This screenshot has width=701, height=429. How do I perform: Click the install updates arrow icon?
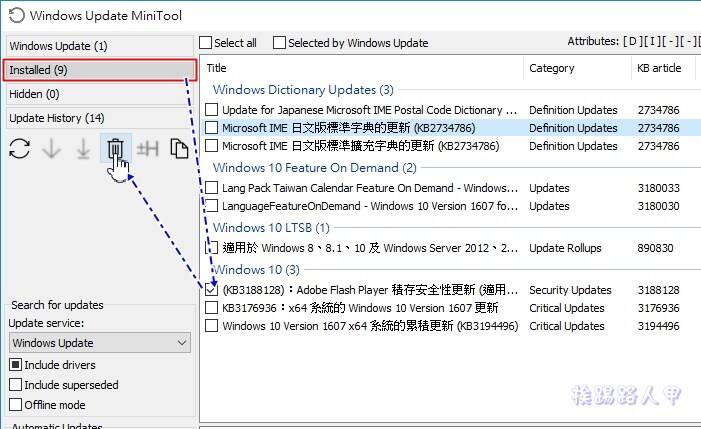[x=83, y=149]
